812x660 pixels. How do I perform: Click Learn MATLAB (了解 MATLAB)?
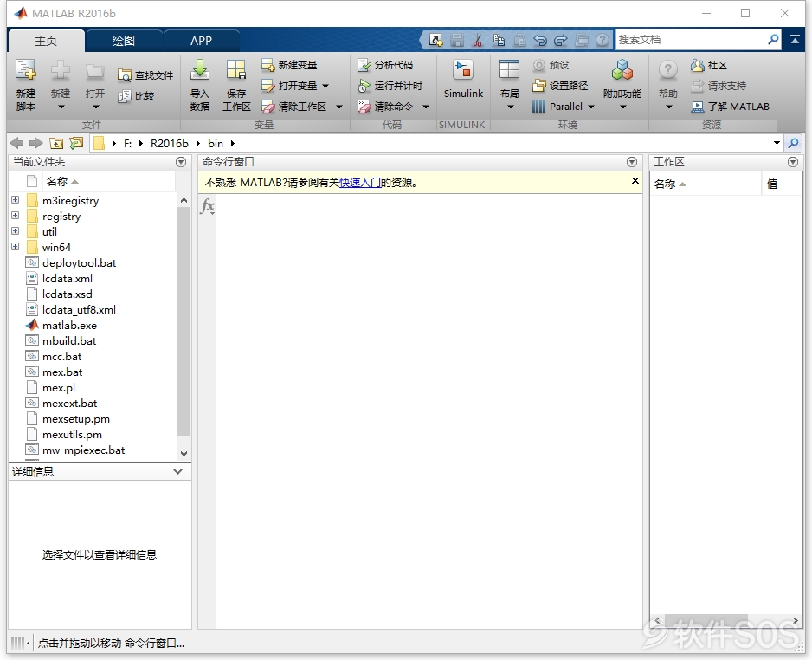(x=730, y=107)
